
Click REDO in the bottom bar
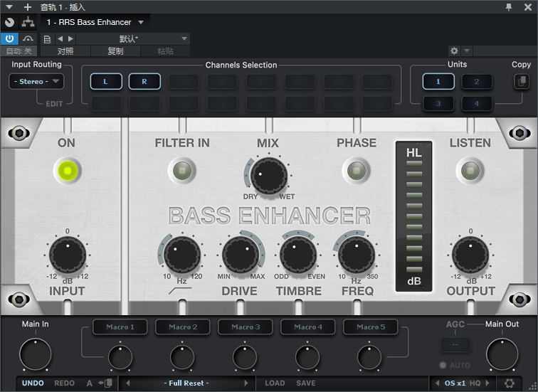click(x=65, y=383)
